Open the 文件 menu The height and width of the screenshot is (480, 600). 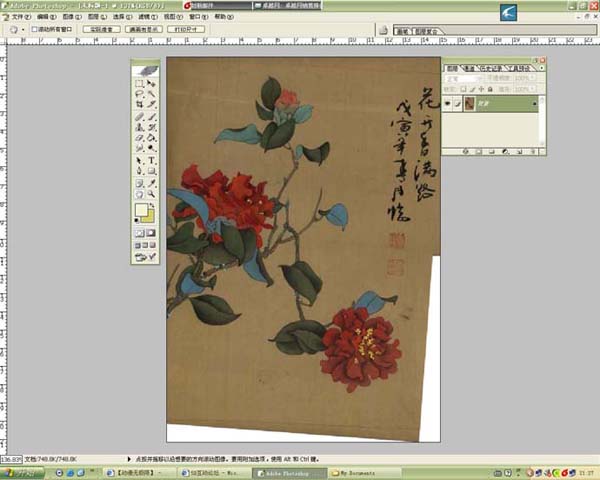[20, 17]
